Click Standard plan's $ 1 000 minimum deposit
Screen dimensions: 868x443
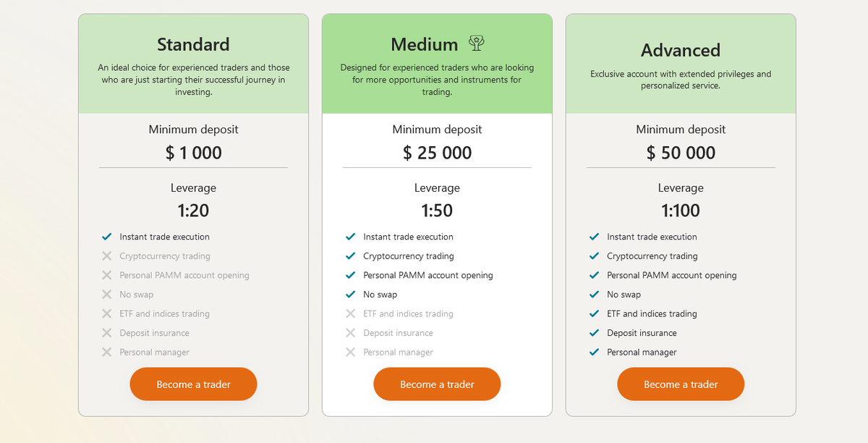(x=193, y=153)
